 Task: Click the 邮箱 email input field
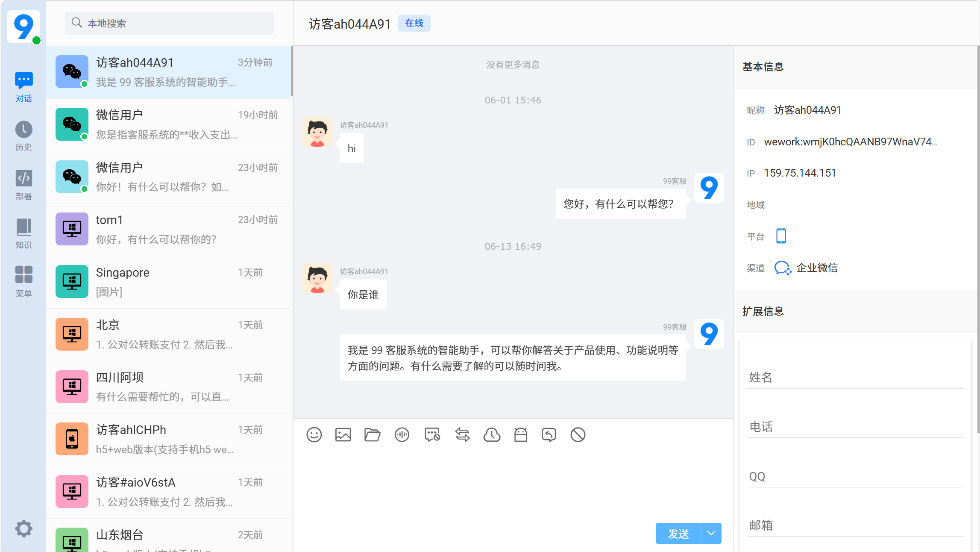pos(855,525)
